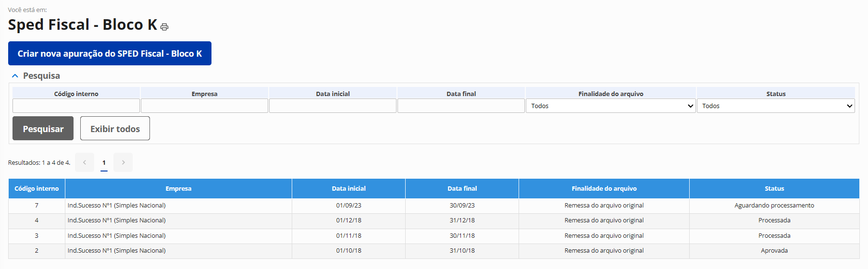Click the Data final filter field
Viewport: 868px width, 269px height.
click(x=461, y=106)
